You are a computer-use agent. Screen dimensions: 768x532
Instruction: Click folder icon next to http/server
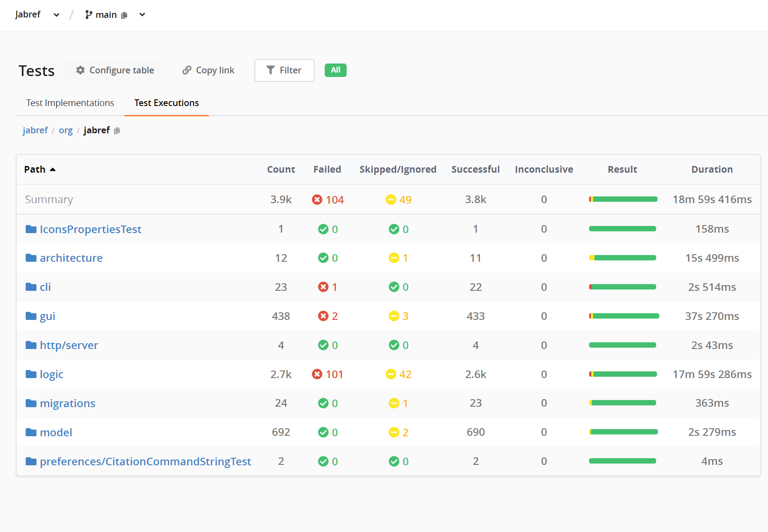click(31, 345)
